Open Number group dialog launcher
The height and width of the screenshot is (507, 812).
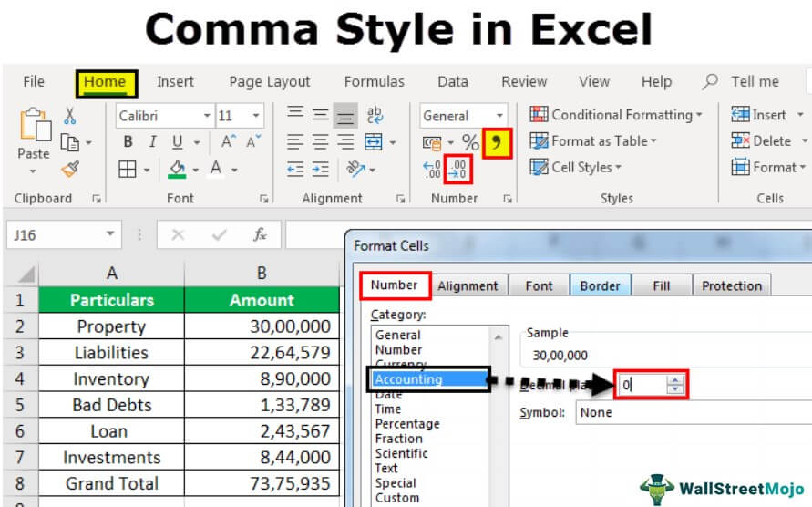tap(508, 199)
